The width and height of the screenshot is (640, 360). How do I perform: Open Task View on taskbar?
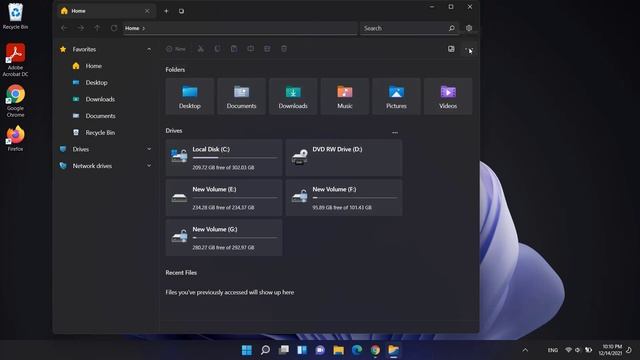[x=284, y=350]
